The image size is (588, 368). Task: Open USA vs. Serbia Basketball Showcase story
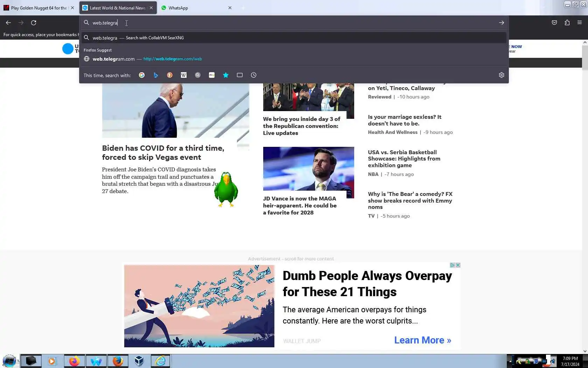404,159
